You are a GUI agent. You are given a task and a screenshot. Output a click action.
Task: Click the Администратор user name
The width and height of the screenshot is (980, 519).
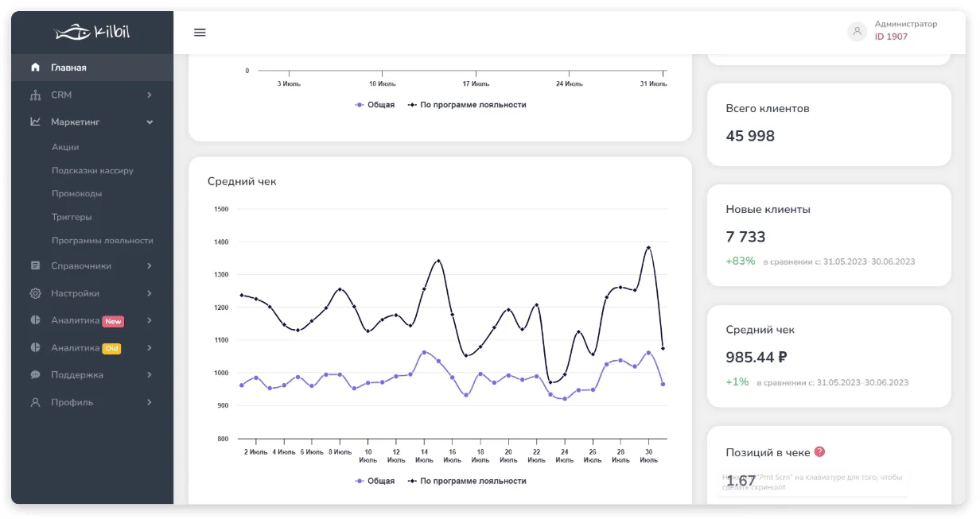(906, 24)
